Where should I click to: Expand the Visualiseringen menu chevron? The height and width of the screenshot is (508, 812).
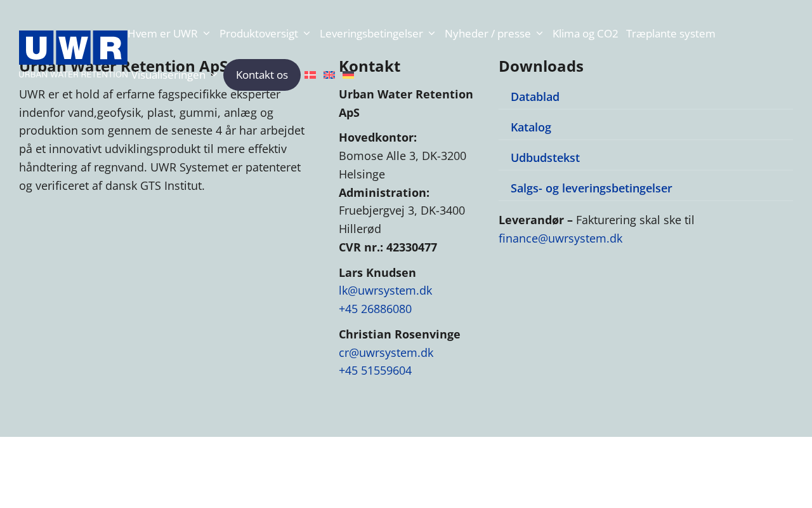[x=214, y=75]
